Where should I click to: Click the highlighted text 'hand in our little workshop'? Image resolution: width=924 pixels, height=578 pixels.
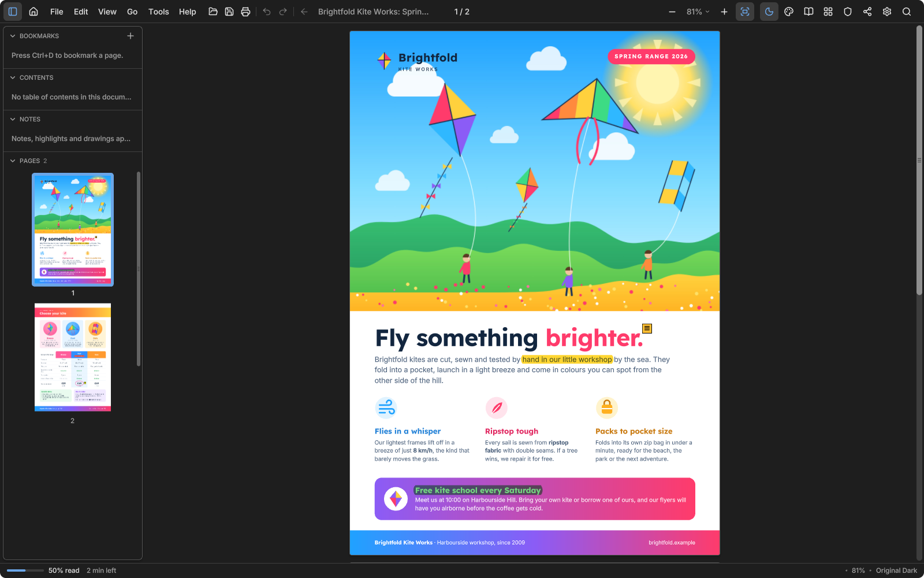[x=567, y=360]
